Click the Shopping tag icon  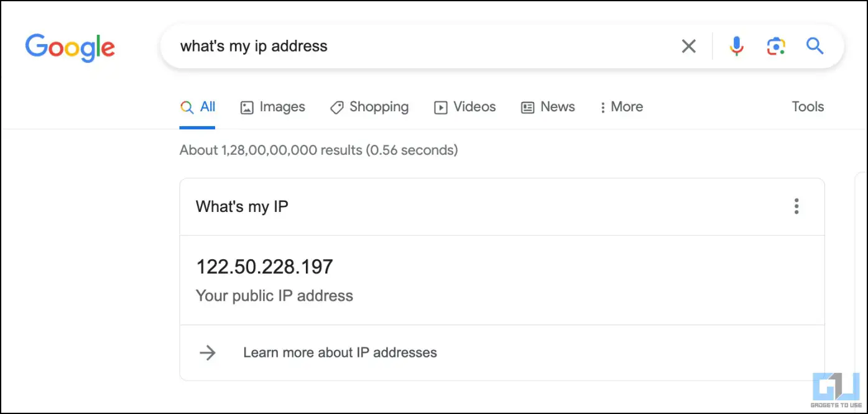pyautogui.click(x=336, y=108)
